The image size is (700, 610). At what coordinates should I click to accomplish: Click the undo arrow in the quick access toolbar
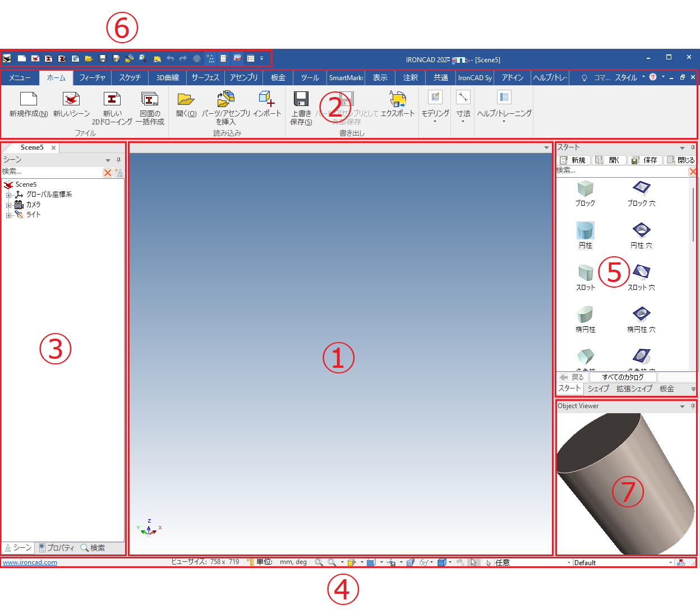[x=170, y=58]
